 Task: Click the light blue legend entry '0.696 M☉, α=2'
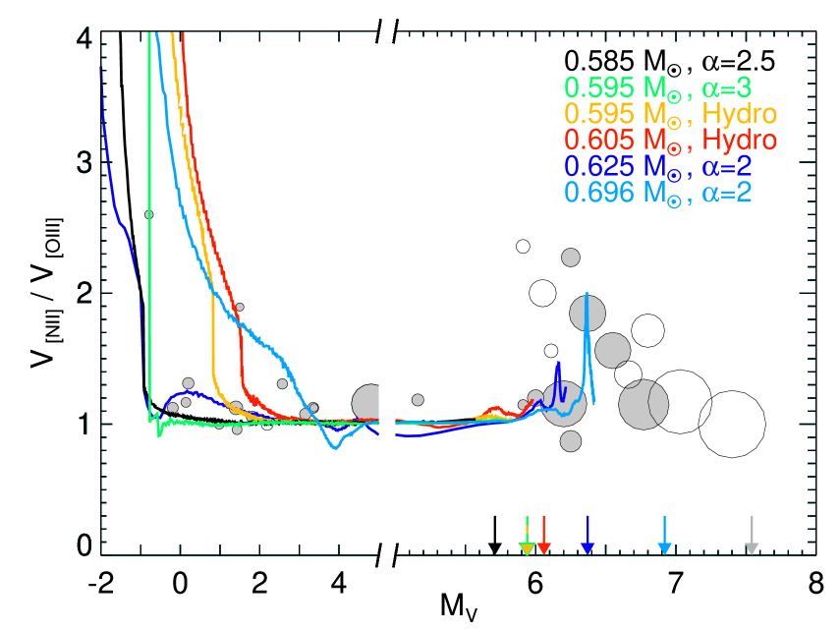pos(658,192)
